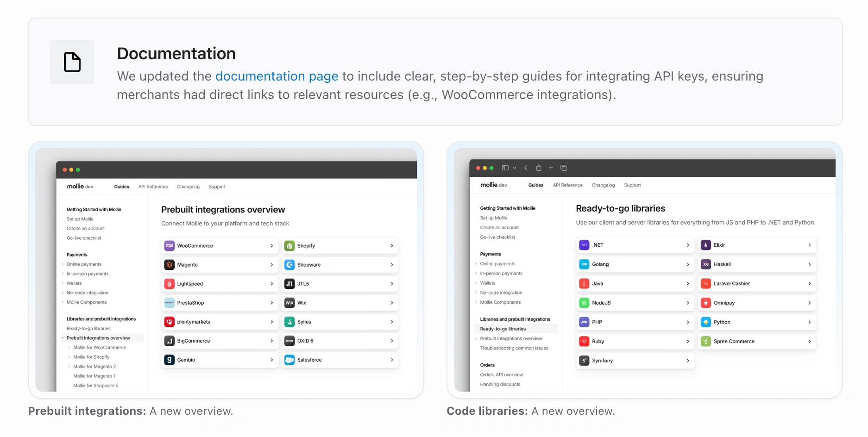Click the Golang library icon

point(585,264)
